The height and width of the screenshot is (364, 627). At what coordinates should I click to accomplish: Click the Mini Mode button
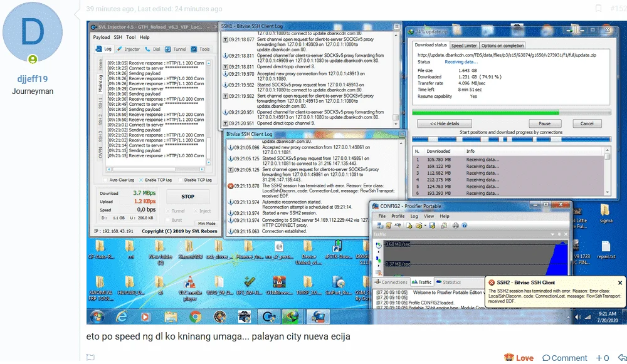coord(206,224)
